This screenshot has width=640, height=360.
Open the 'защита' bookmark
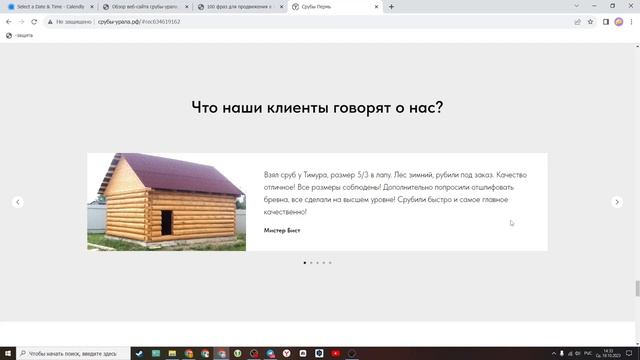(19, 36)
